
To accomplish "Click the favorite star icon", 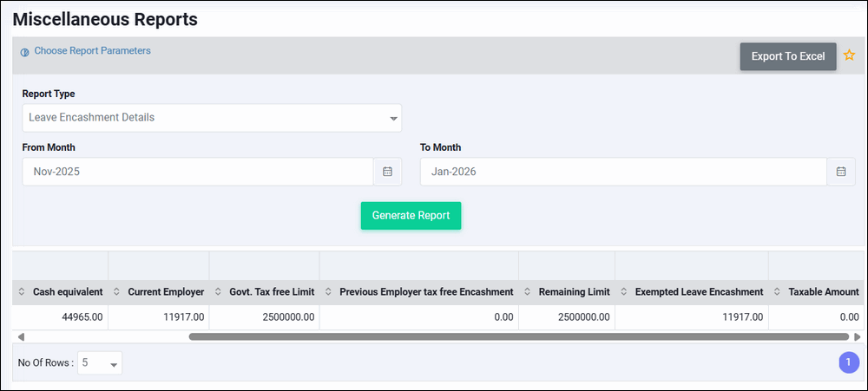I will (x=850, y=55).
